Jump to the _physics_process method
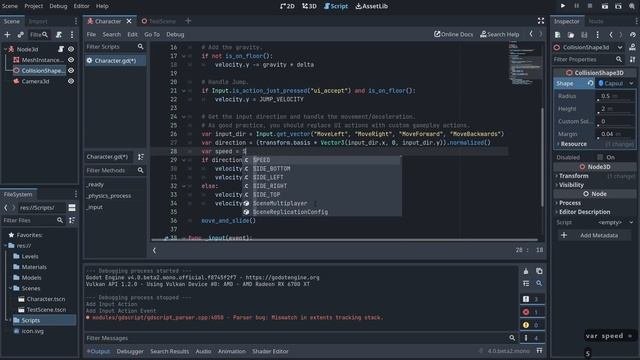This screenshot has height=360, width=640. [109, 196]
